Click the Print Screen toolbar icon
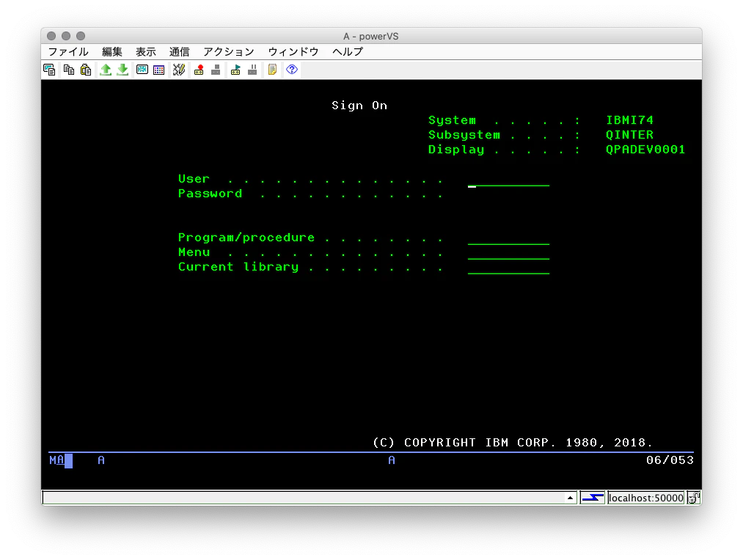Image resolution: width=743 pixels, height=560 pixels. (49, 70)
